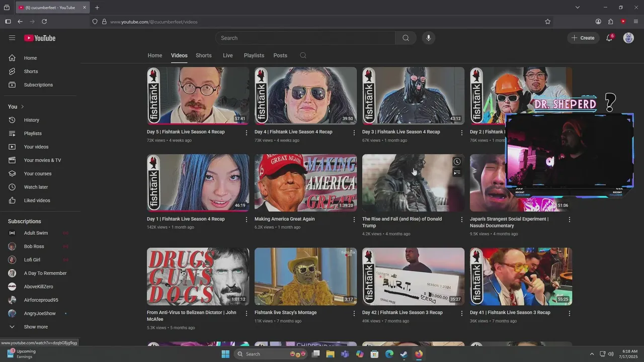Add Donald Trump video to Watch later
This screenshot has height=362, width=644.
[x=457, y=162]
